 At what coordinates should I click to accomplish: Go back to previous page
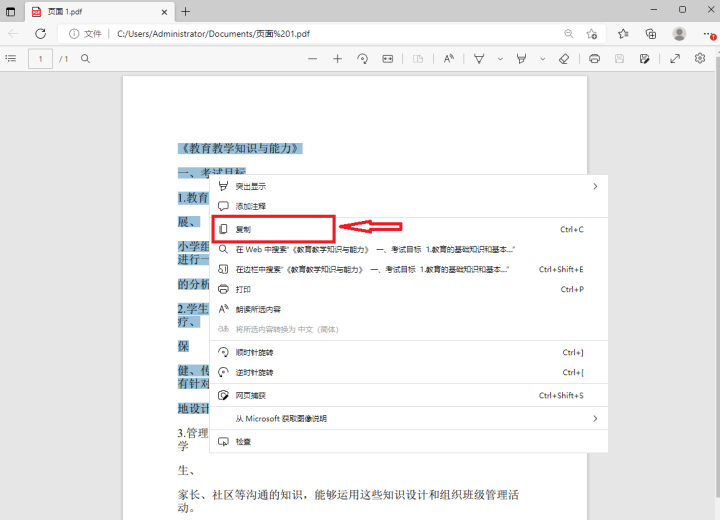pyautogui.click(x=13, y=34)
